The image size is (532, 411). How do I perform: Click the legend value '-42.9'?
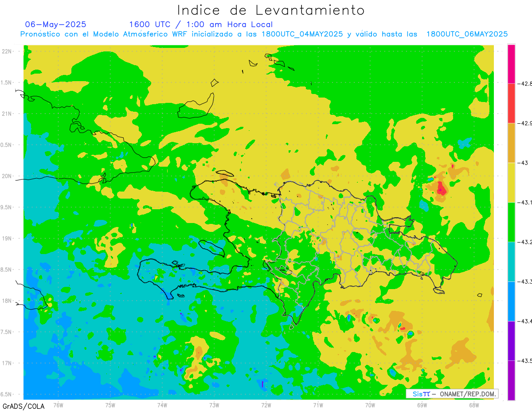click(x=524, y=123)
